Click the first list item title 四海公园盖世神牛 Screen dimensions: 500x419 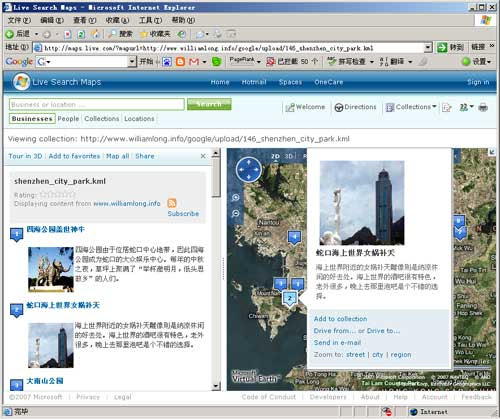pos(55,229)
